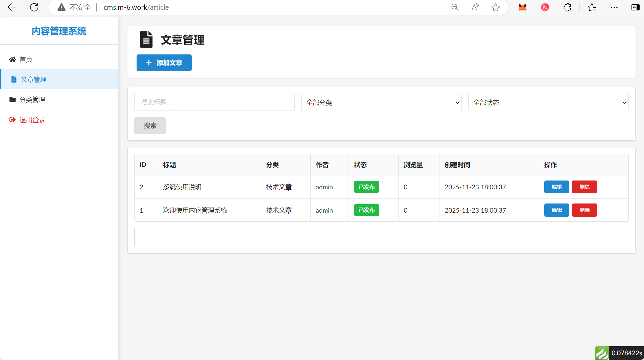Click the zoom magnifier icon in address bar

[455, 7]
